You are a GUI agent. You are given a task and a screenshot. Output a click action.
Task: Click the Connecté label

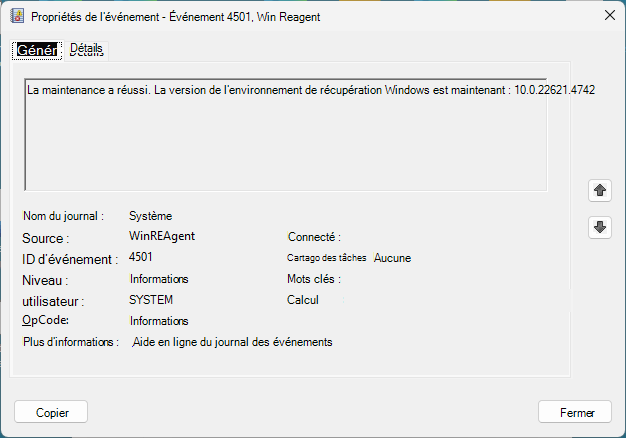[x=314, y=237]
